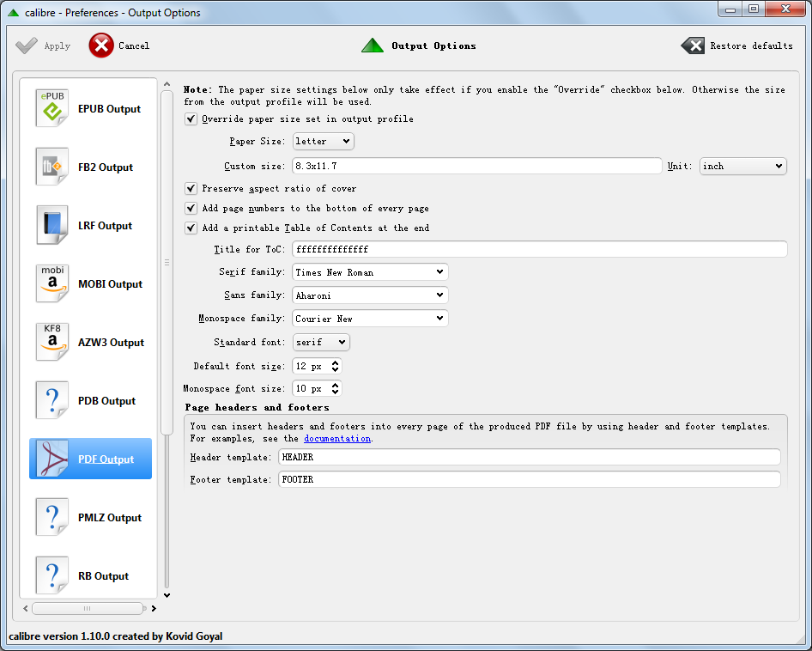The height and width of the screenshot is (651, 812).
Task: Click the AZW3 Output KF8 icon
Action: (52, 342)
